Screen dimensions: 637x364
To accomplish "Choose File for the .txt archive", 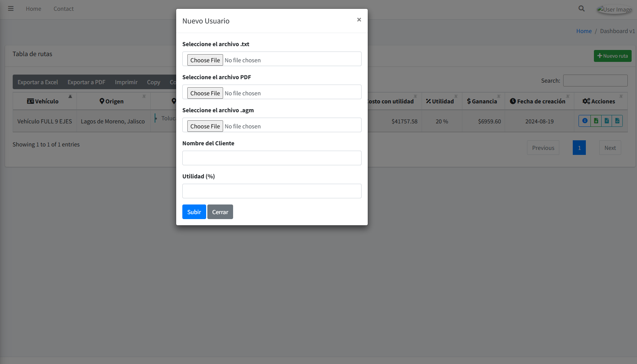I will click(x=205, y=60).
